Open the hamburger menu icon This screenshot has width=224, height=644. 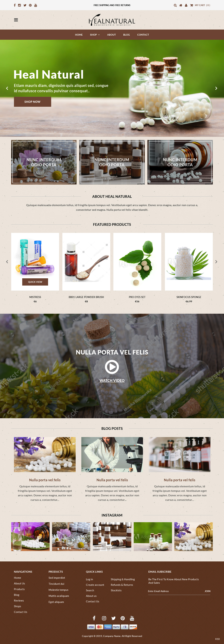[x=16, y=20]
